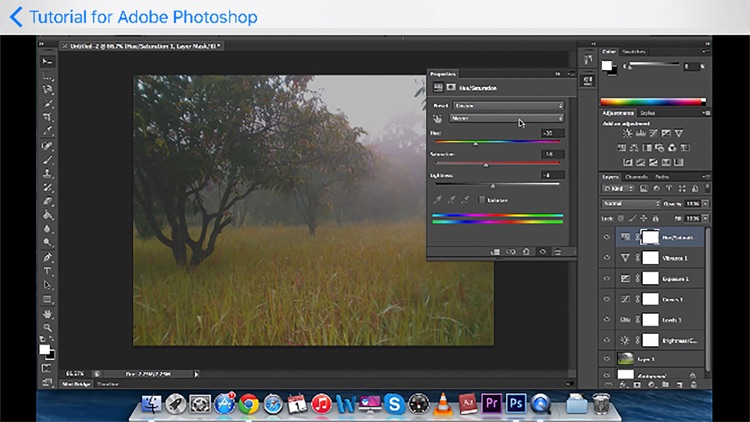
Task: Select the Lasso tool
Action: (47, 89)
